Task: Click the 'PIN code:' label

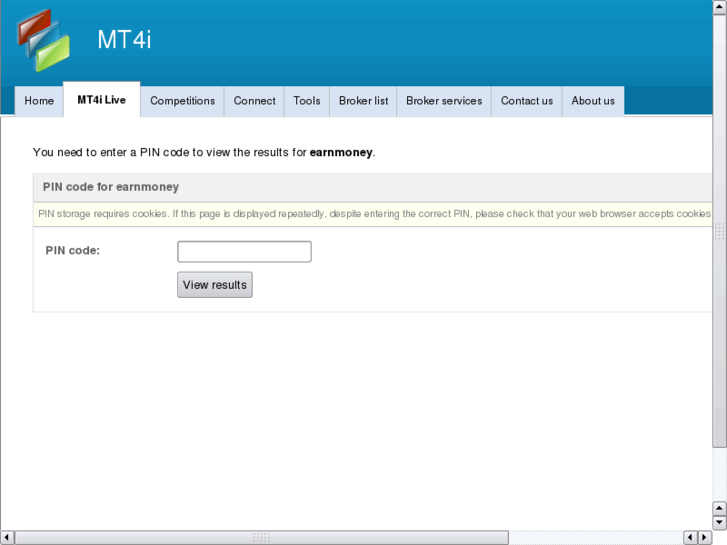Action: 73,250
